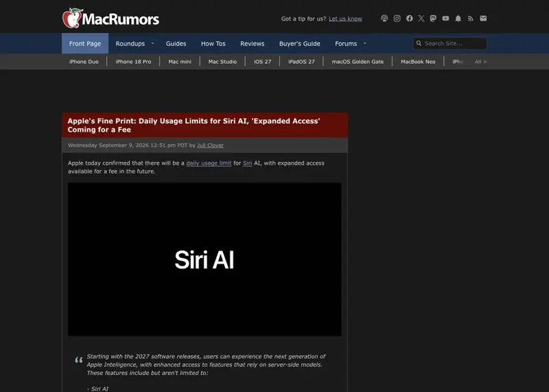Open the iPhone 18 Pro roundup link
This screenshot has width=549, height=392.
pyautogui.click(x=133, y=62)
